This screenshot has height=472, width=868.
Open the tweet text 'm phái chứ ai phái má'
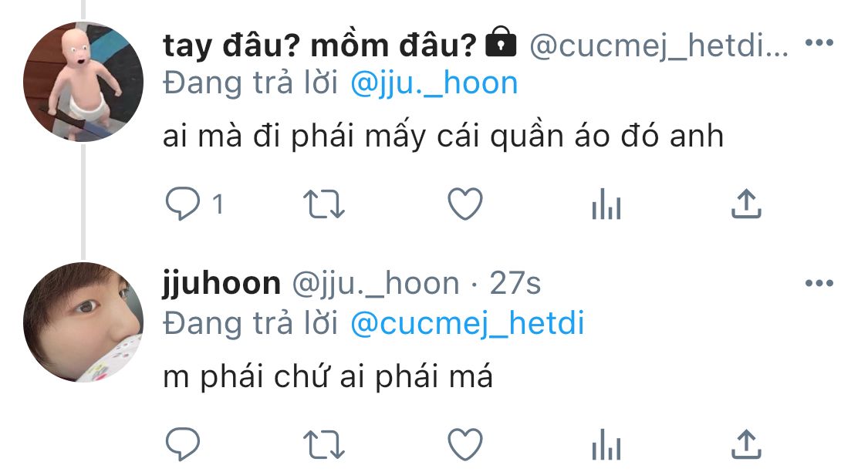pyautogui.click(x=328, y=377)
